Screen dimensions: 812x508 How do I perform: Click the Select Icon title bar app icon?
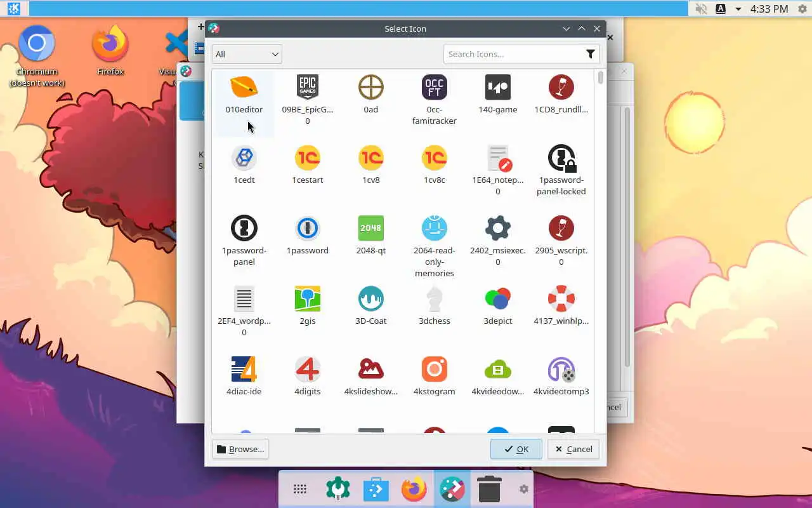click(214, 29)
